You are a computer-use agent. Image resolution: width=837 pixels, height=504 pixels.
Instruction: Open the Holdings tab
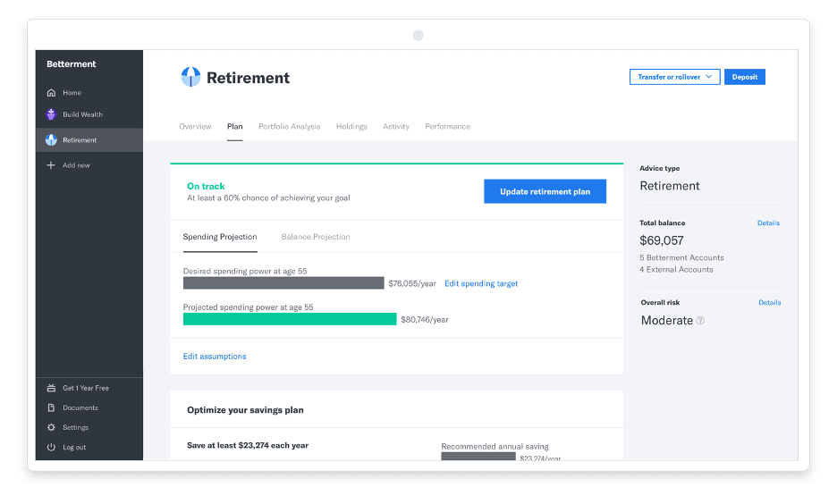351,127
